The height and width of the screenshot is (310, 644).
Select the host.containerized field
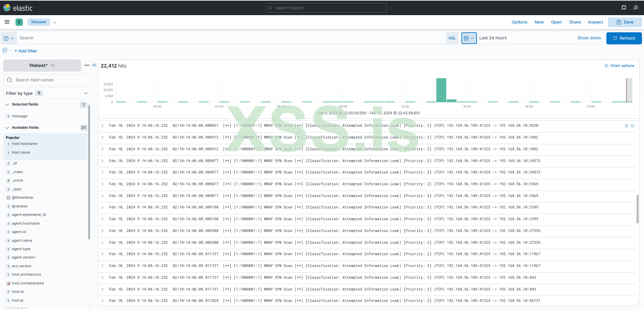pyautogui.click(x=28, y=283)
